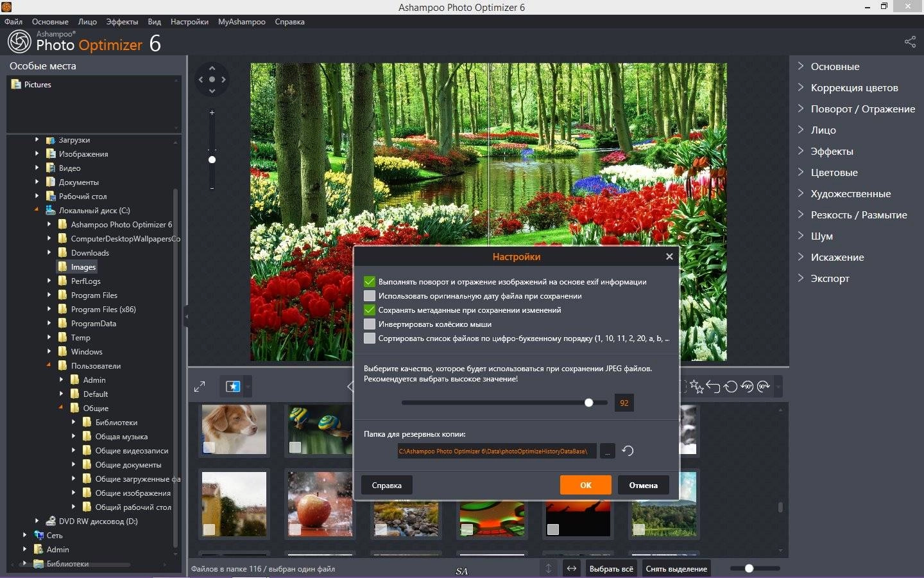924x578 pixels.
Task: Click Снять выделение button
Action: click(x=676, y=568)
